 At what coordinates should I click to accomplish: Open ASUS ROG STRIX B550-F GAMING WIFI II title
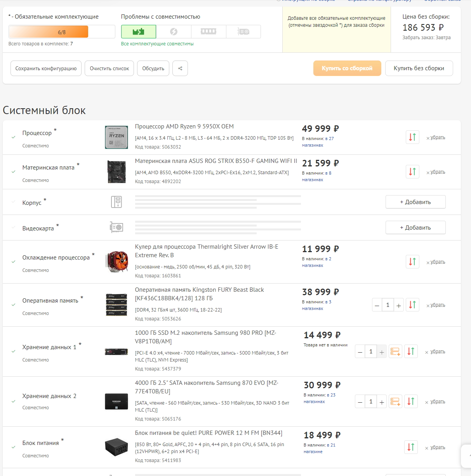[216, 161]
